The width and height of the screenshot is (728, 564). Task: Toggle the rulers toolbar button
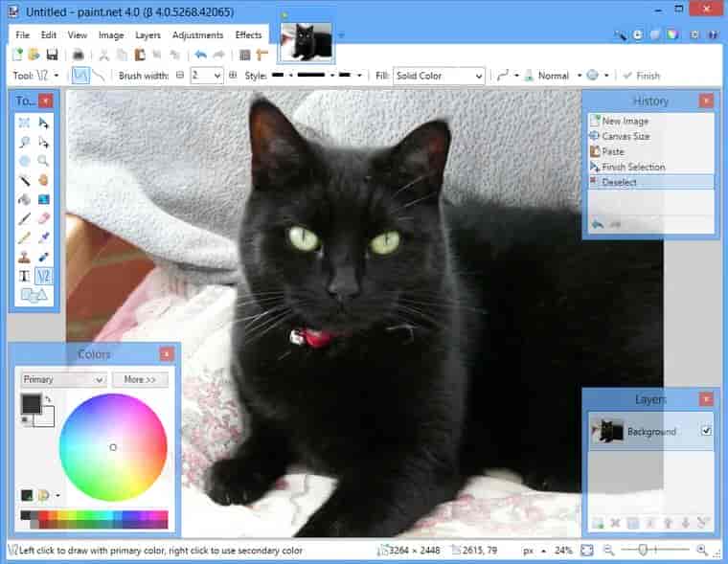coord(262,55)
